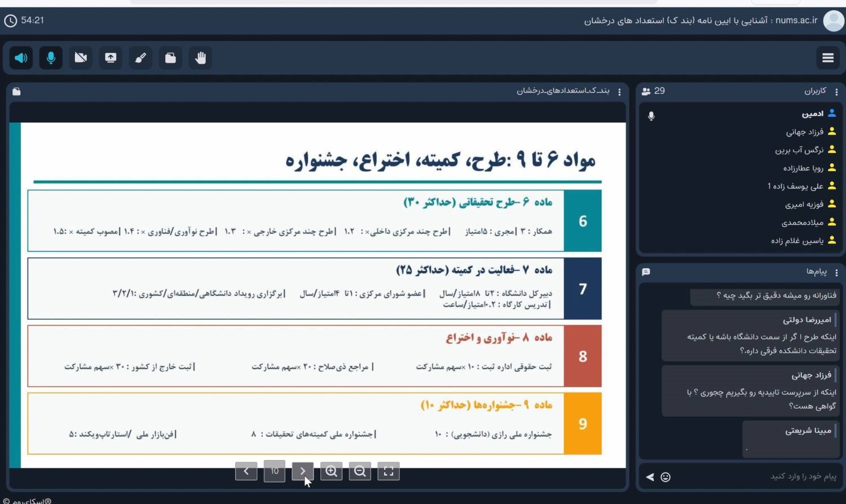This screenshot has height=504, width=846.
Task: Open users panel options menu (three dots)
Action: (x=836, y=92)
